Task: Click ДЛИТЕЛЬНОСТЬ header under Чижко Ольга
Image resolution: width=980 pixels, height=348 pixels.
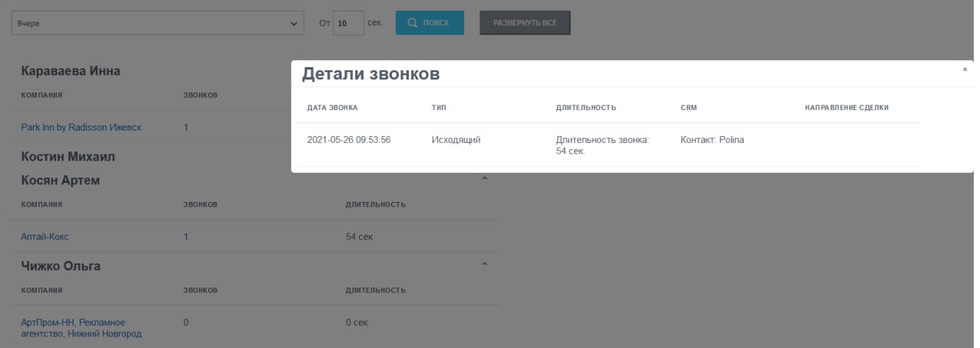Action: [376, 291]
